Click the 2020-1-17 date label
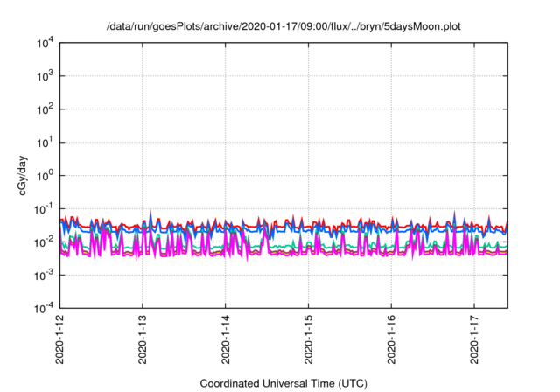This screenshot has height=392, width=560. point(474,339)
